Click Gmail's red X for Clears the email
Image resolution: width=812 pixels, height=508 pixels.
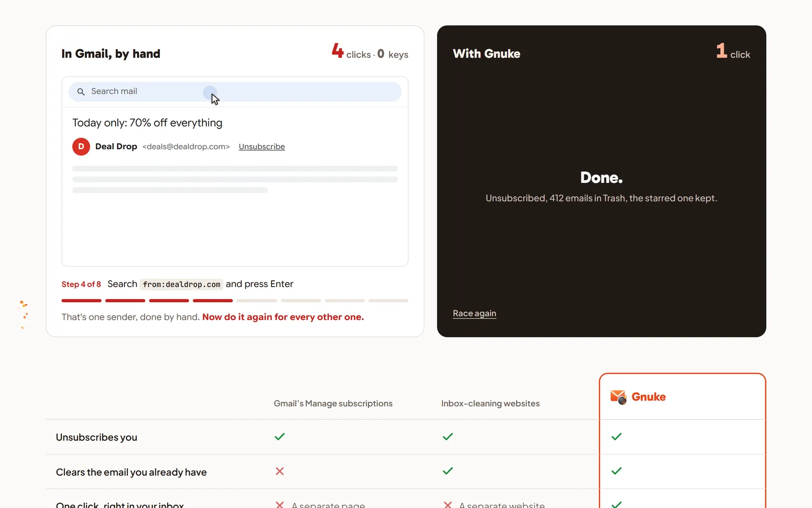pyautogui.click(x=280, y=471)
